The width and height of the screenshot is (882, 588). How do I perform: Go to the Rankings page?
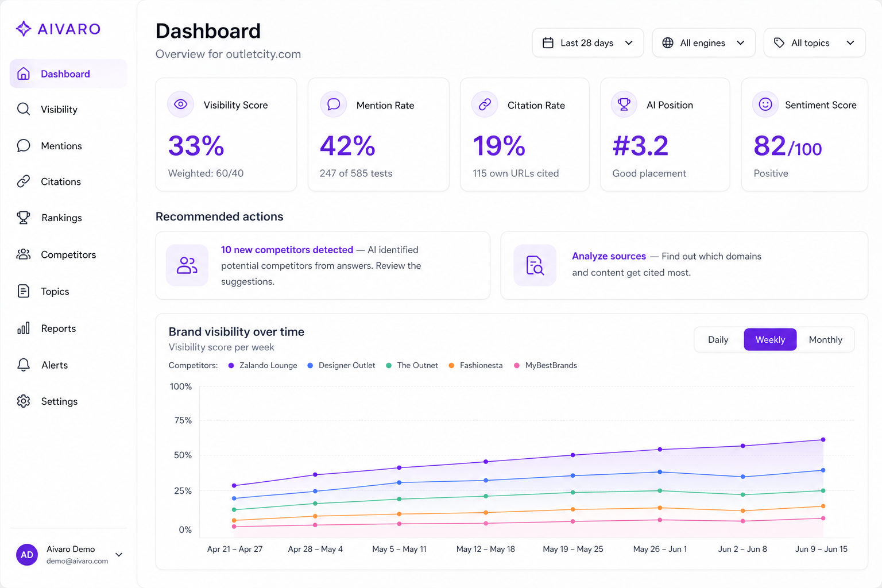[x=68, y=218]
